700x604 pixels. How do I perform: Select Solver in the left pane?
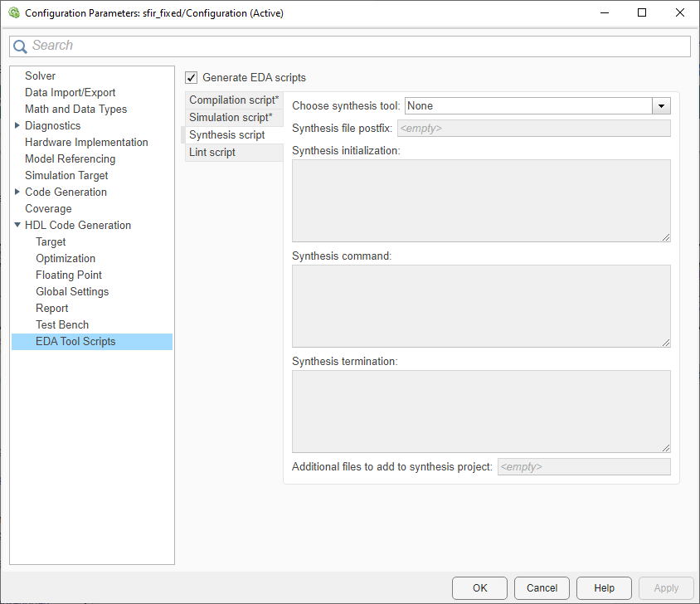click(x=40, y=75)
